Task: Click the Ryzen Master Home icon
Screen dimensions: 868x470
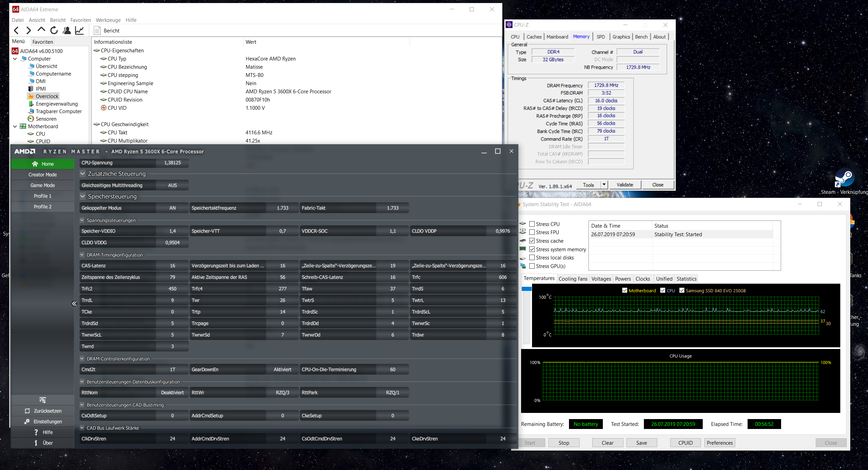Action: click(35, 164)
